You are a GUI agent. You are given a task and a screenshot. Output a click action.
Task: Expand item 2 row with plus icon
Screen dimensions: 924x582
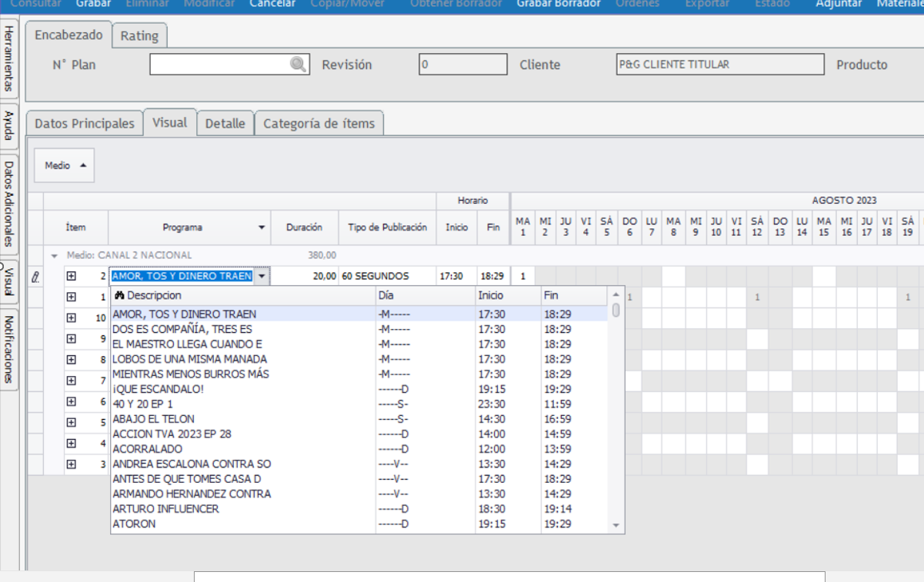point(72,276)
